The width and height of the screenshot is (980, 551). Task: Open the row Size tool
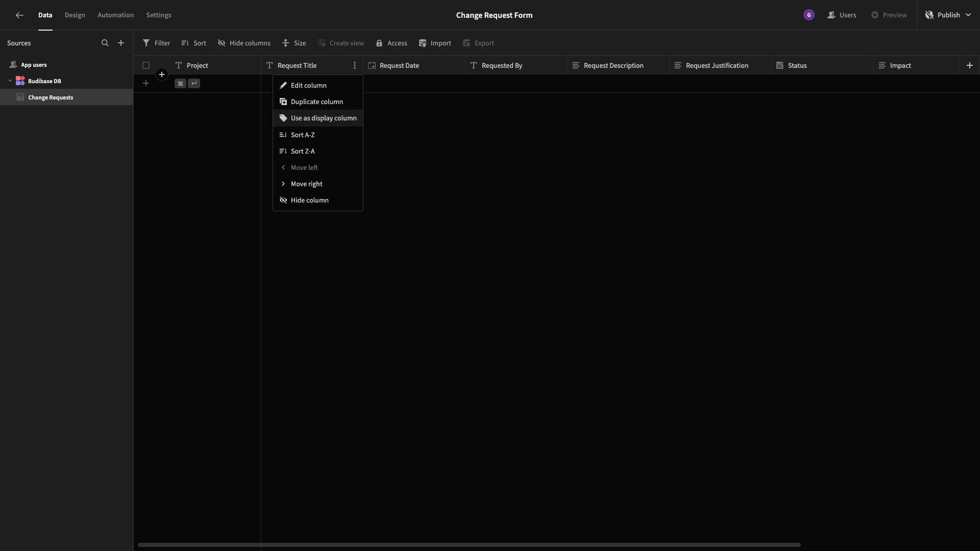pyautogui.click(x=294, y=43)
